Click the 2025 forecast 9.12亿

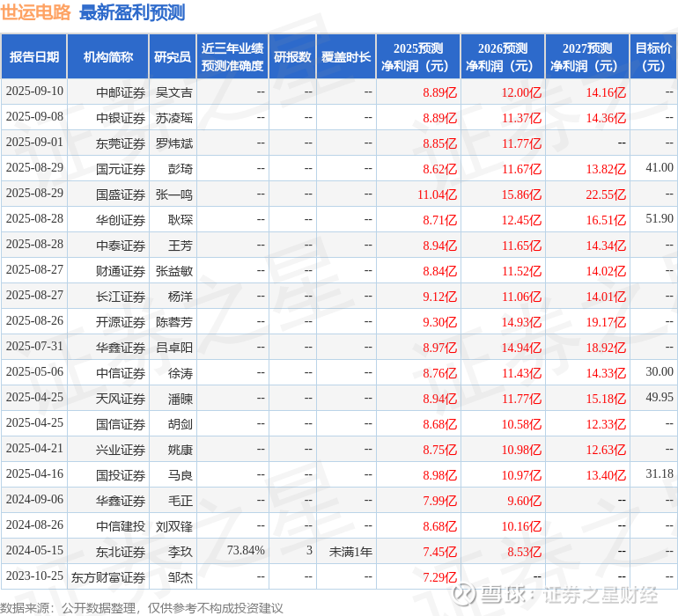(x=439, y=297)
